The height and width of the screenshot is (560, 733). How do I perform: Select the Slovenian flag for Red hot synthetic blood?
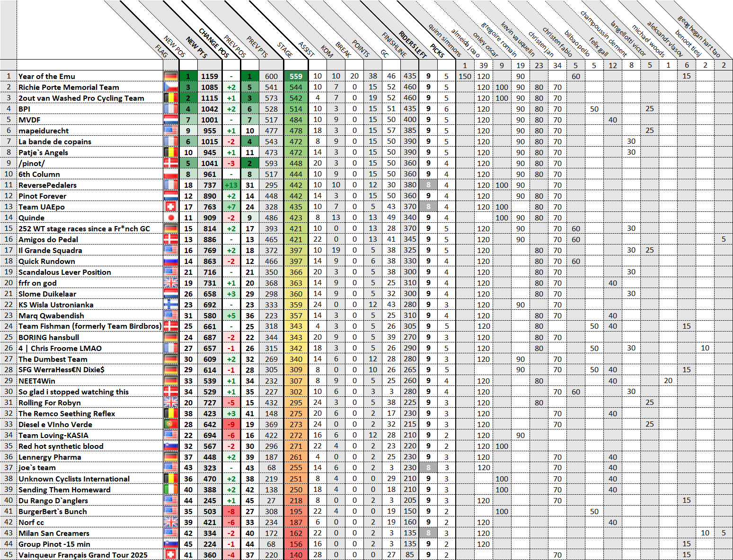click(171, 446)
